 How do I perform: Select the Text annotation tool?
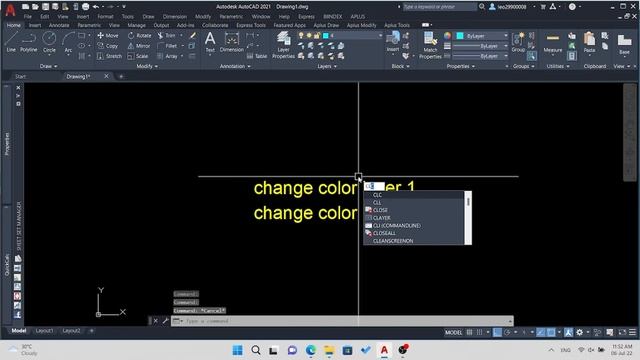pyautogui.click(x=210, y=42)
